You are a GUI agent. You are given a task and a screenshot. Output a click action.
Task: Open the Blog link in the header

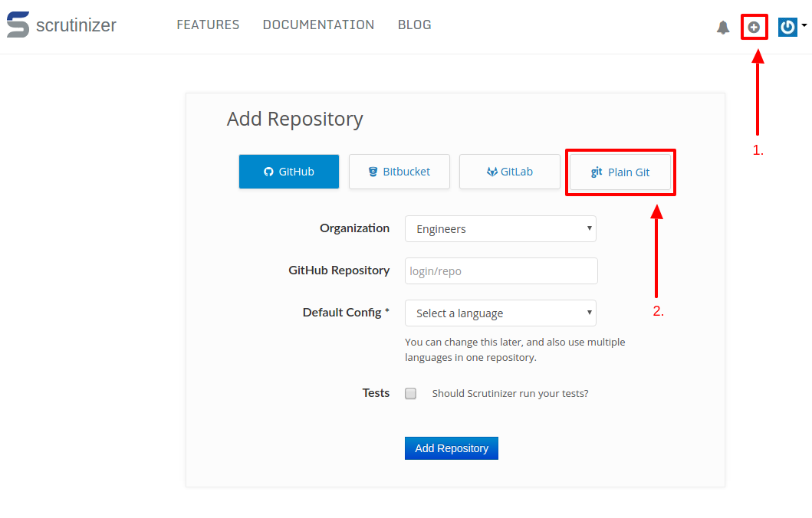tap(414, 25)
